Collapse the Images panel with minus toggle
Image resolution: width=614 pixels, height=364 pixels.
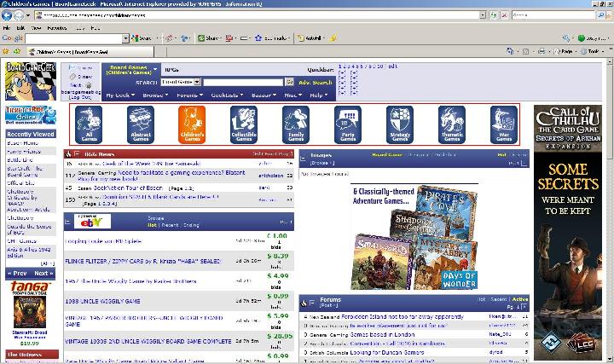point(303,159)
